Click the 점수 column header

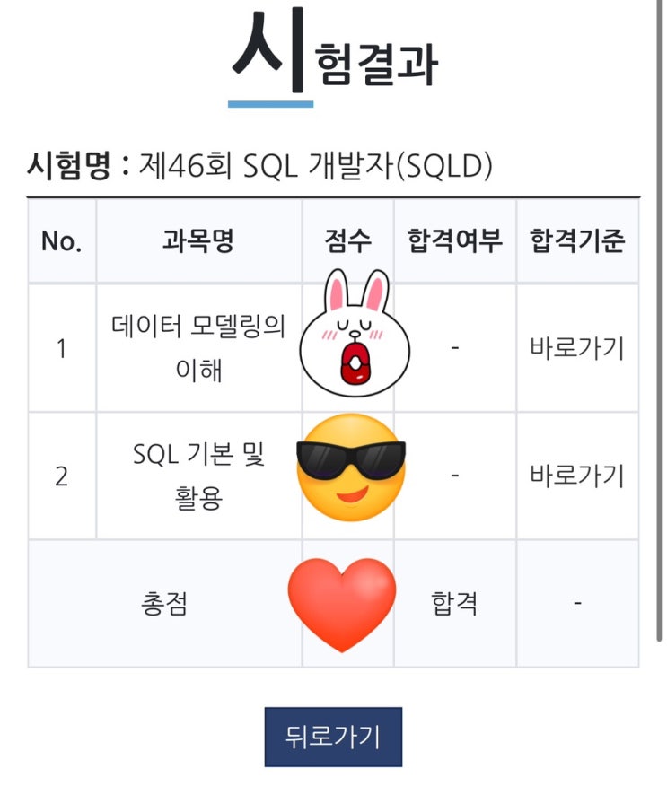(347, 241)
